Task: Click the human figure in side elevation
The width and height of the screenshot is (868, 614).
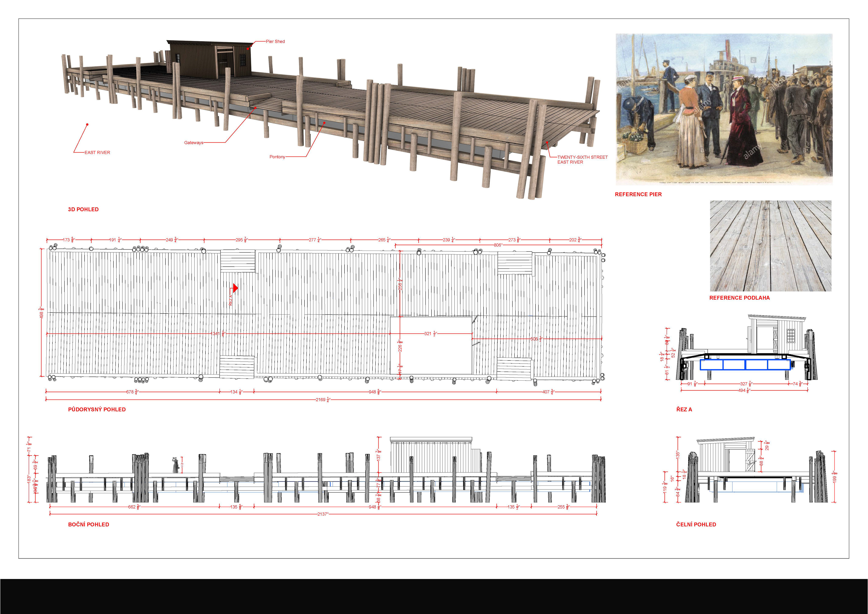Action: (176, 465)
